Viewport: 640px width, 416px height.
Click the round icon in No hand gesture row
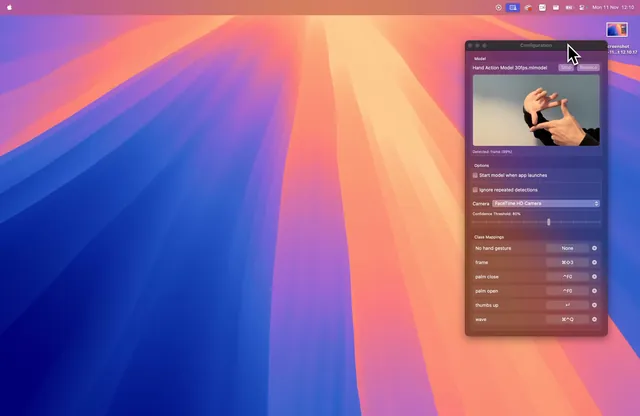(x=594, y=248)
